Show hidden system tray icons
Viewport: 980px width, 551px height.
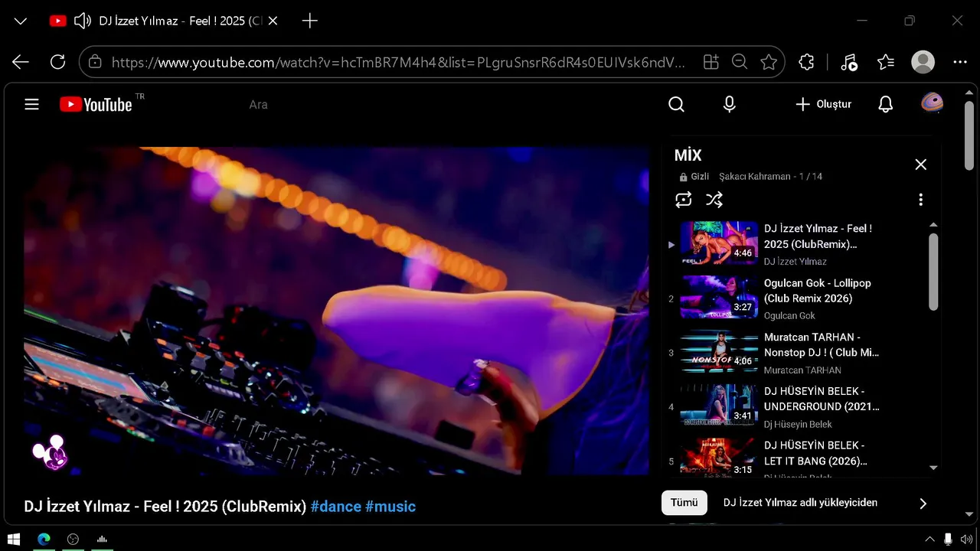click(930, 540)
